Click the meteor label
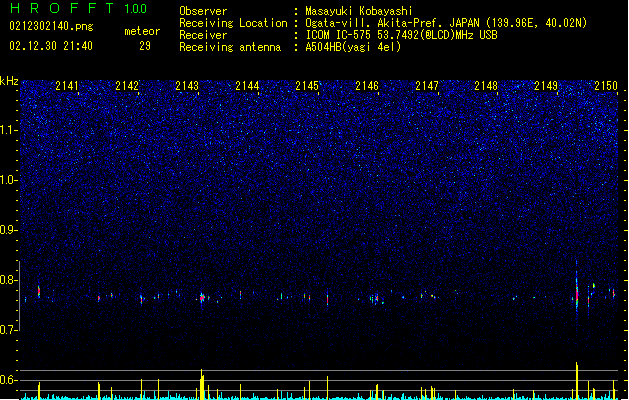This screenshot has height=400, width=629. pyautogui.click(x=142, y=31)
